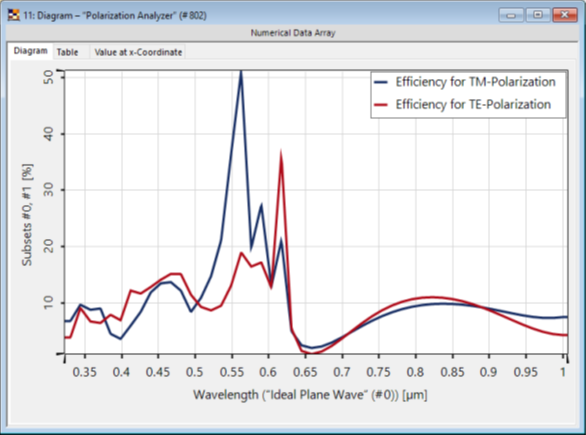
Task: Click the Wavelength x-axis title
Action: click(310, 395)
